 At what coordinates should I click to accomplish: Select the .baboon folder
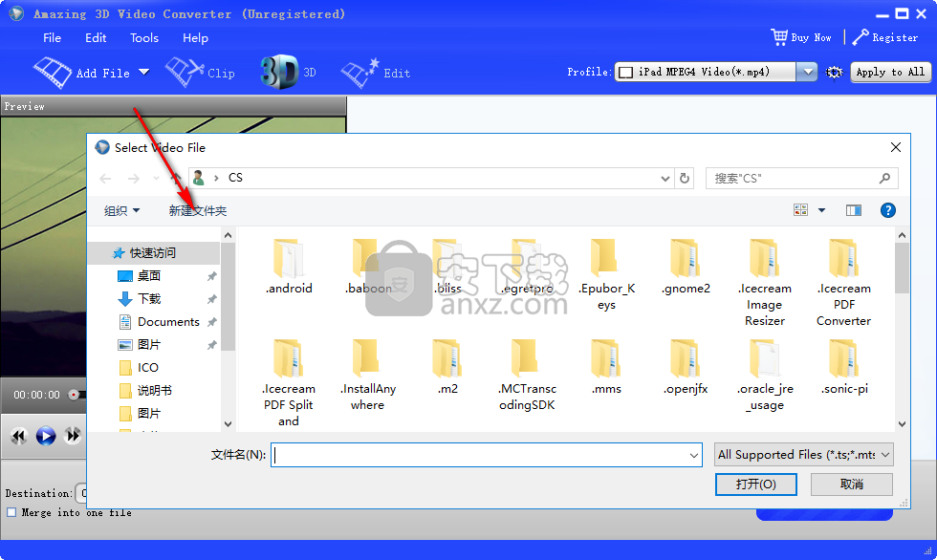[x=367, y=267]
